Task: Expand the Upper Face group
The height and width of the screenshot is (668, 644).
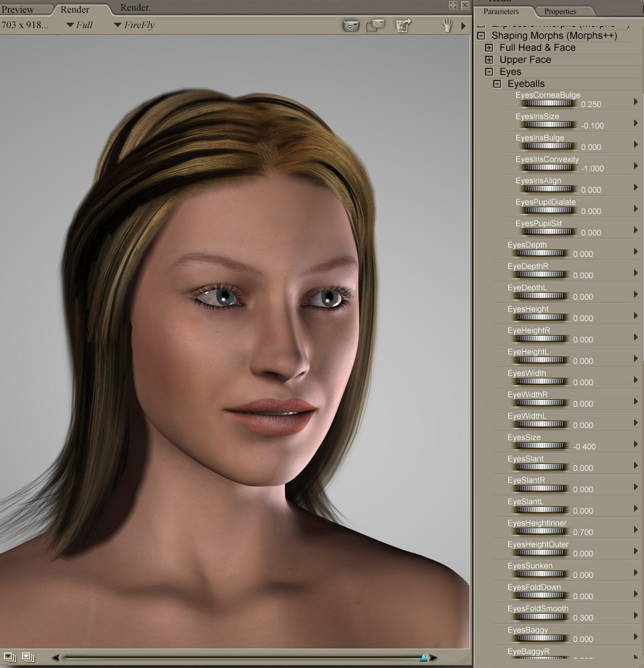Action: pos(489,60)
